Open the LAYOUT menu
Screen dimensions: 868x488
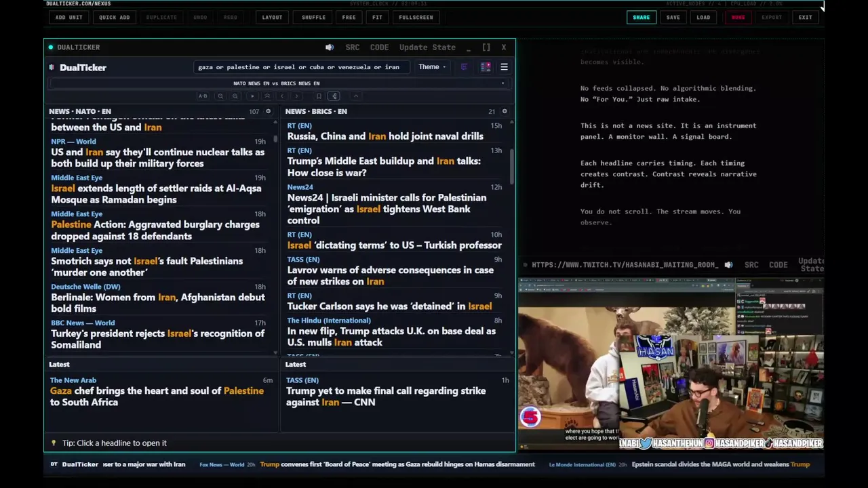pyautogui.click(x=272, y=17)
